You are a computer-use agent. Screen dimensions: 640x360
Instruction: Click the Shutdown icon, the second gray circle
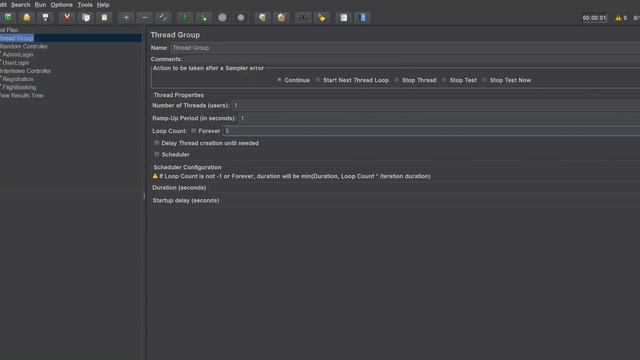(241, 18)
